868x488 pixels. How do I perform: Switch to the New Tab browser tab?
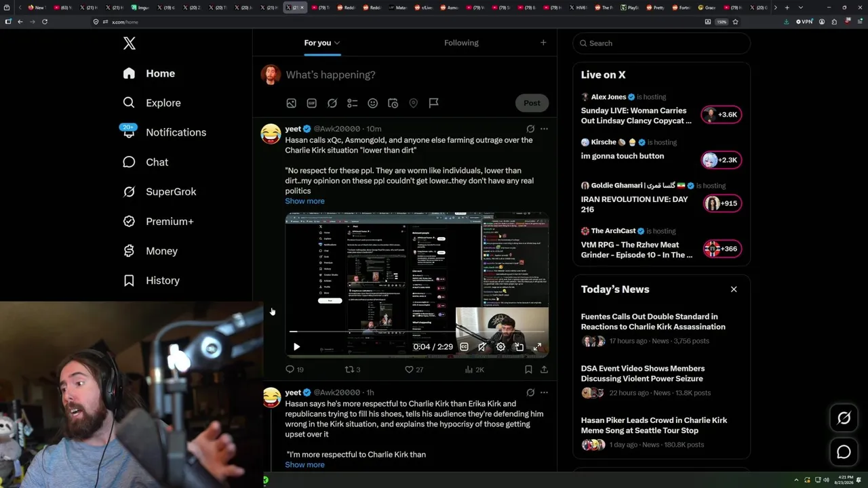pos(37,7)
